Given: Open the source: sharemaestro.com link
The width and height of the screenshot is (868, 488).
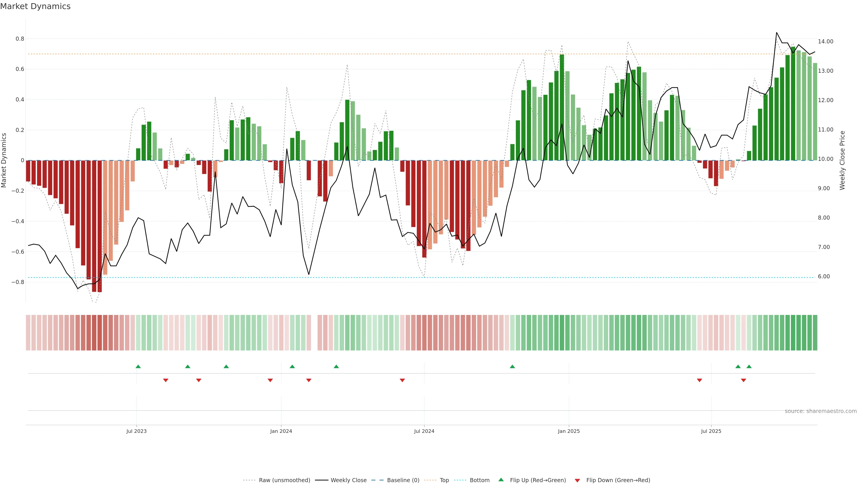Looking at the screenshot, I should pyautogui.click(x=821, y=411).
